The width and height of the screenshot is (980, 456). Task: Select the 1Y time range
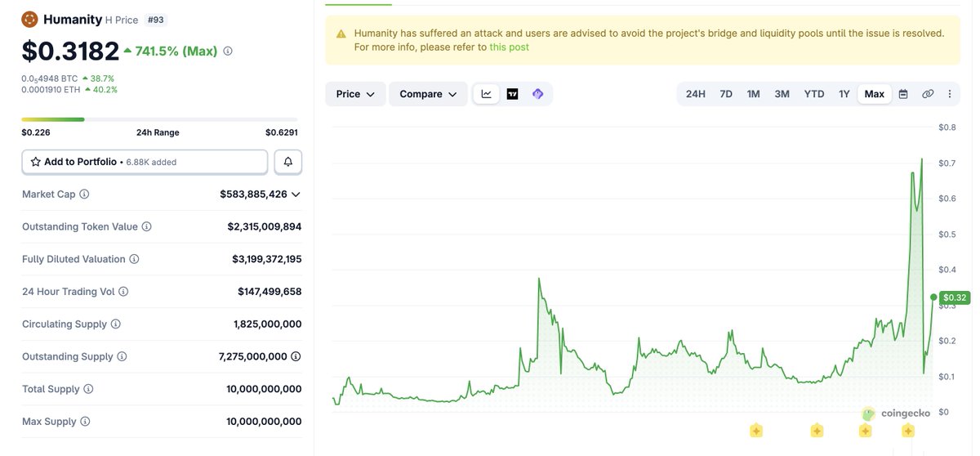coord(844,94)
